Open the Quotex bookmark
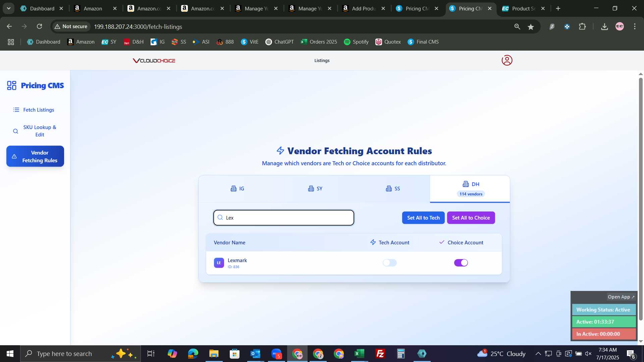 click(x=388, y=42)
